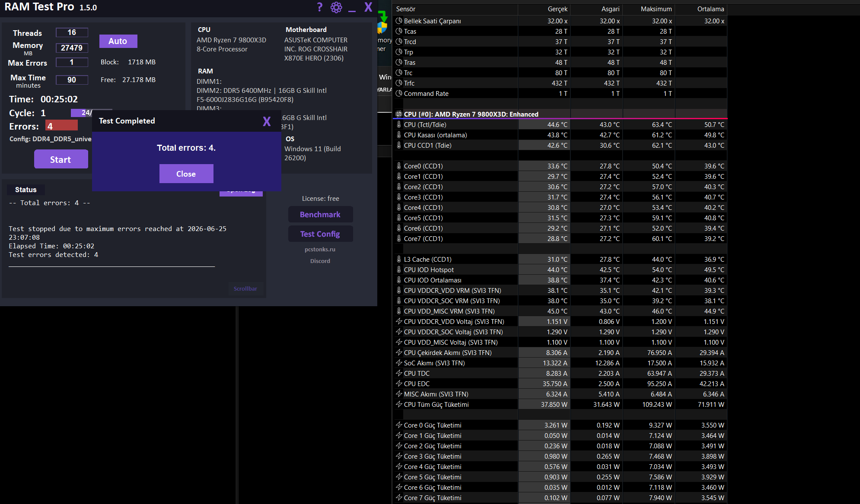Click the Cycle progress bar
This screenshot has height=504, width=860.
pyautogui.click(x=92, y=113)
